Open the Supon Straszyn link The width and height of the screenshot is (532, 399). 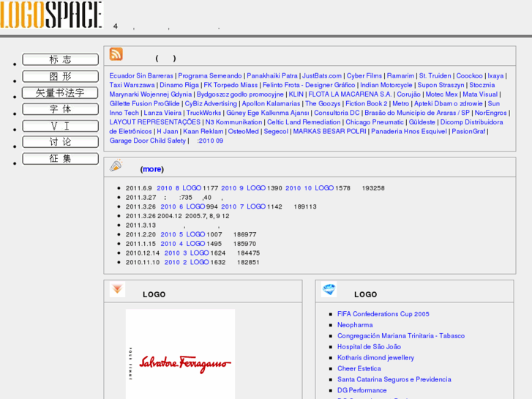click(441, 85)
